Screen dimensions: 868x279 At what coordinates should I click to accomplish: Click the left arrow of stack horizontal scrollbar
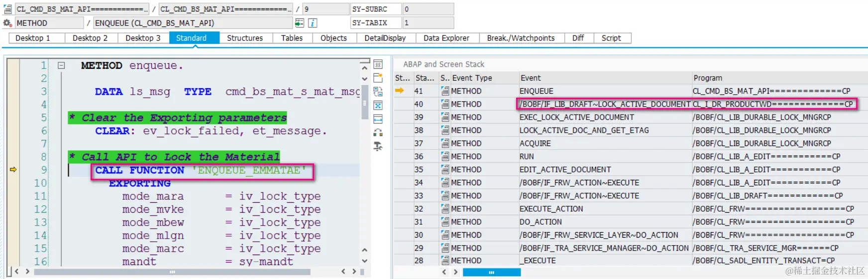click(x=444, y=272)
